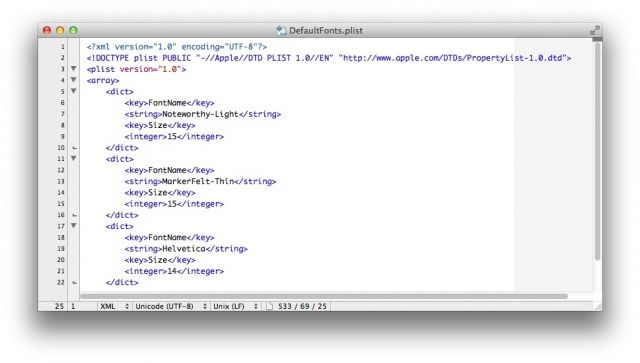Collapse the dict fold triangle on line 17
640x363 pixels.
[73, 225]
